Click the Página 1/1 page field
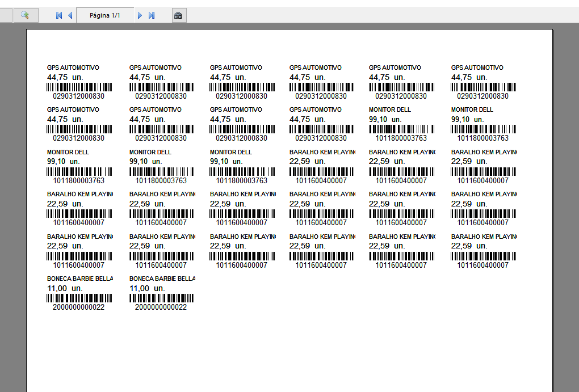579x392 pixels. (x=105, y=15)
